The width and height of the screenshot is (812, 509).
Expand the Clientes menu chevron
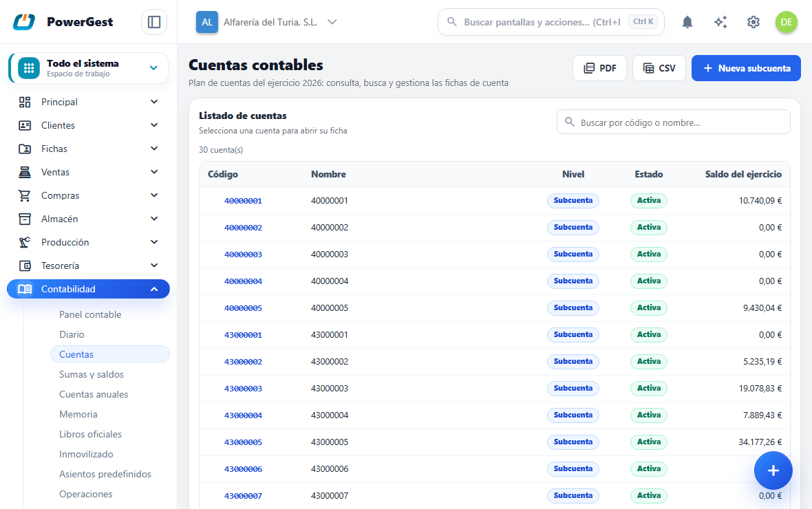click(154, 125)
